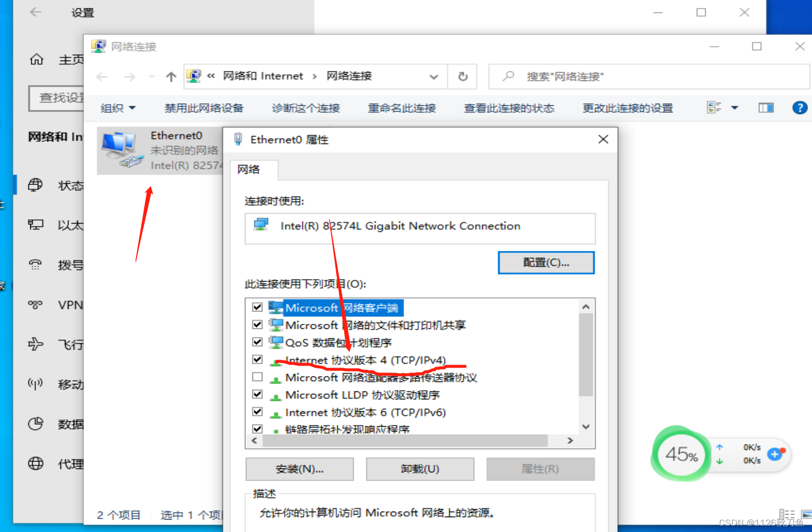
Task: Click the Settings back arrow
Action: click(35, 12)
